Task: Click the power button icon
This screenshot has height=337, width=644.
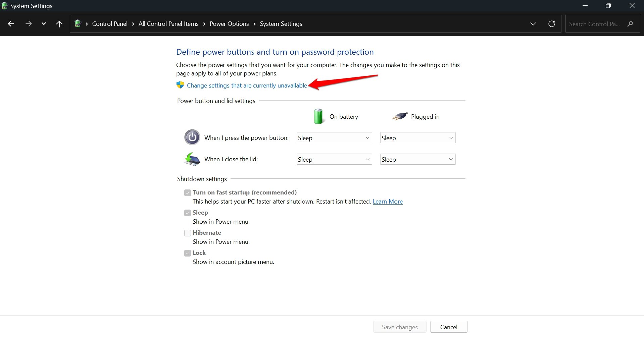Action: [x=192, y=137]
